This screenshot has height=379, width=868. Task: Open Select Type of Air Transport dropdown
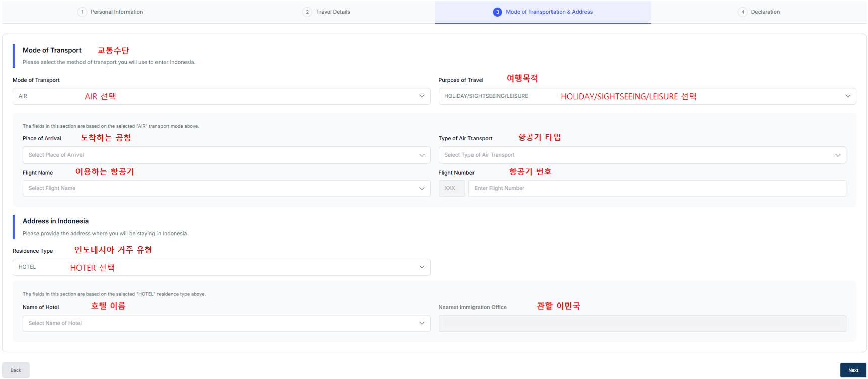642,155
